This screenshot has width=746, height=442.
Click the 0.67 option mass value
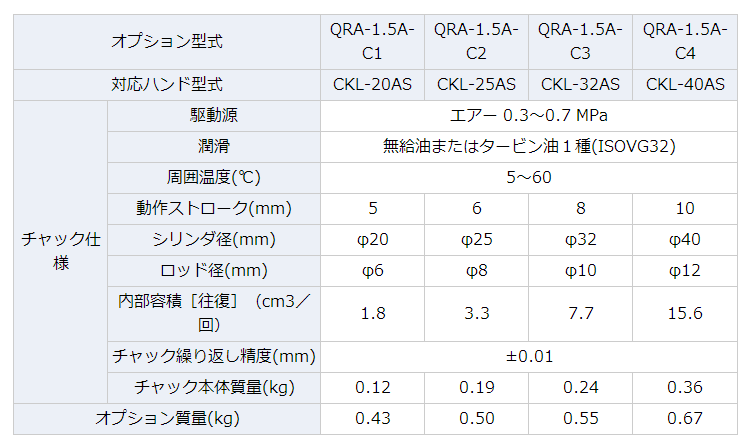point(685,419)
